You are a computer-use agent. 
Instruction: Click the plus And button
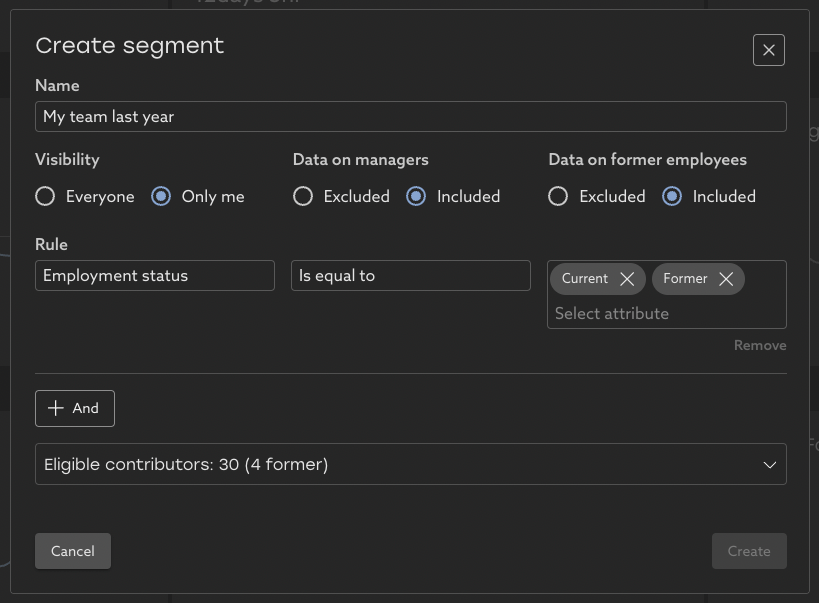pos(75,408)
